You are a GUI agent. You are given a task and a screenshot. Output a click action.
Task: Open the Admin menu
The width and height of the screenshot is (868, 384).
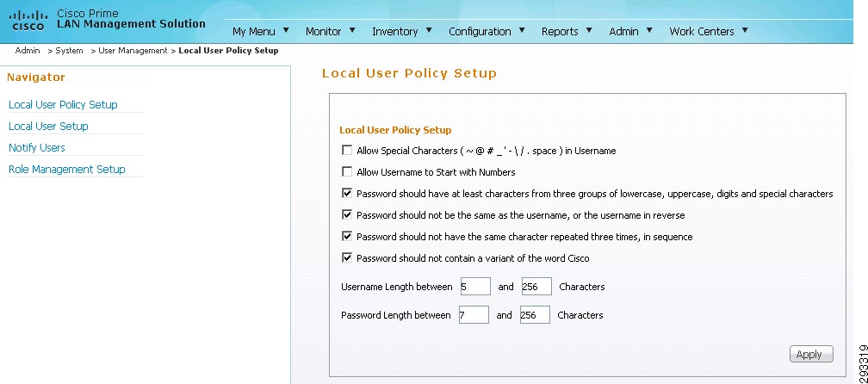coord(623,32)
